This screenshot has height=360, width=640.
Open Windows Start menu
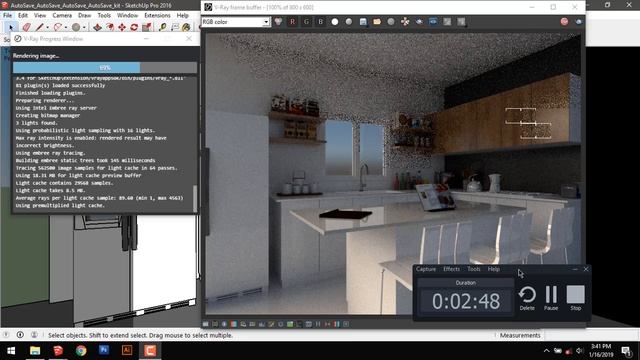pos(11,351)
